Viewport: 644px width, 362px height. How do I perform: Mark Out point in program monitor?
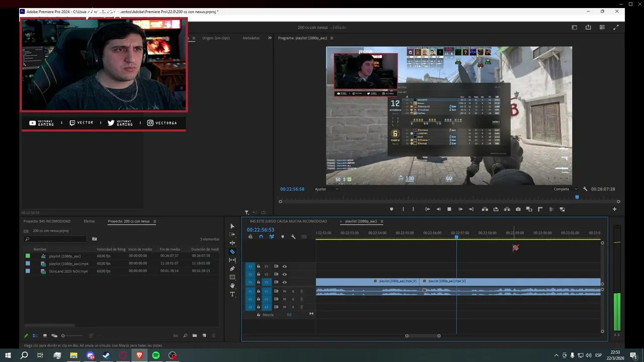click(414, 209)
